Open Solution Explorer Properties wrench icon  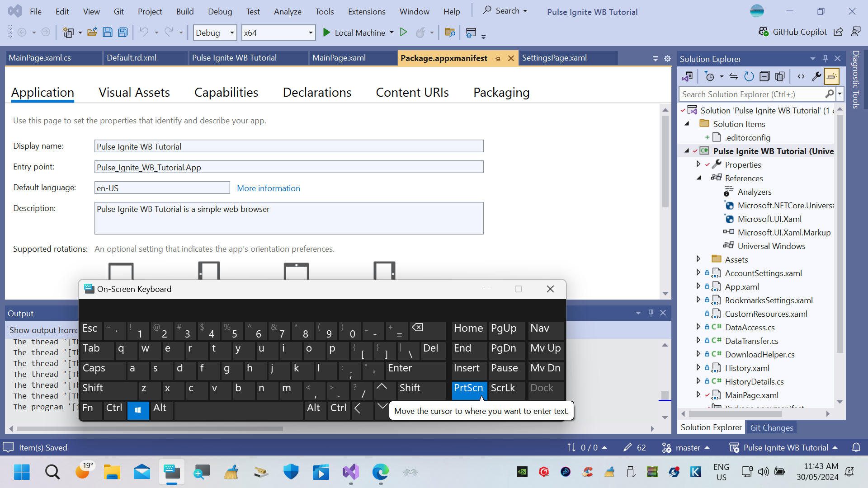[x=816, y=76]
